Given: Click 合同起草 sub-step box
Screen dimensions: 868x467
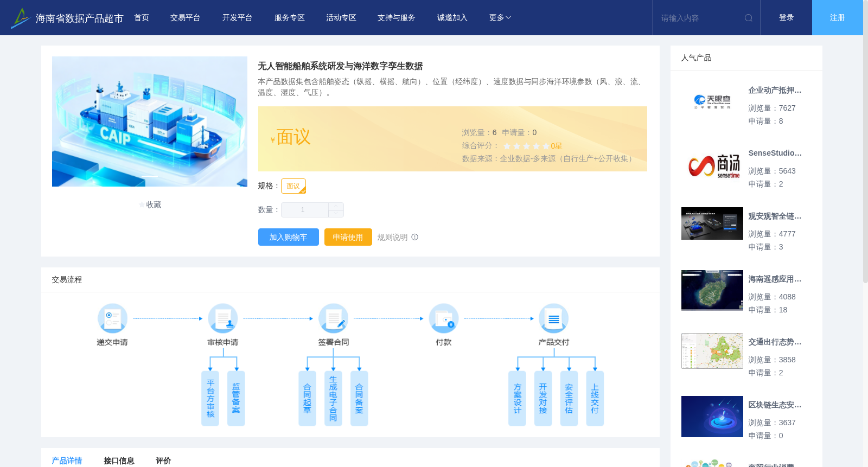Looking at the screenshot, I should tap(307, 398).
